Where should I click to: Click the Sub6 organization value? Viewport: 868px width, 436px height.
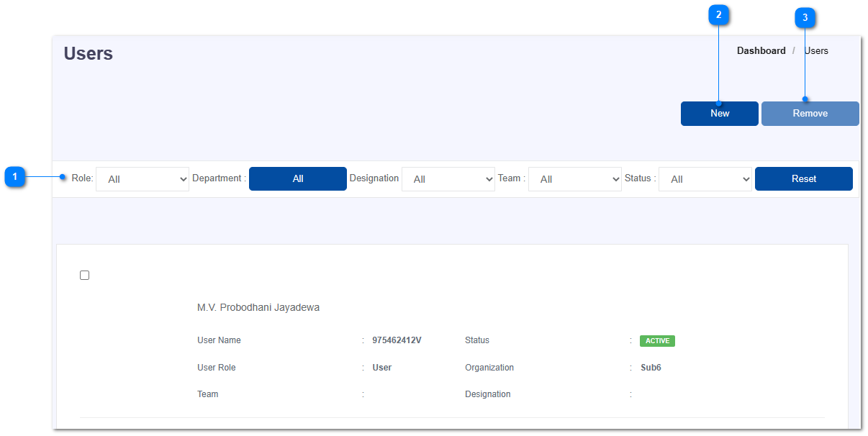pyautogui.click(x=651, y=368)
